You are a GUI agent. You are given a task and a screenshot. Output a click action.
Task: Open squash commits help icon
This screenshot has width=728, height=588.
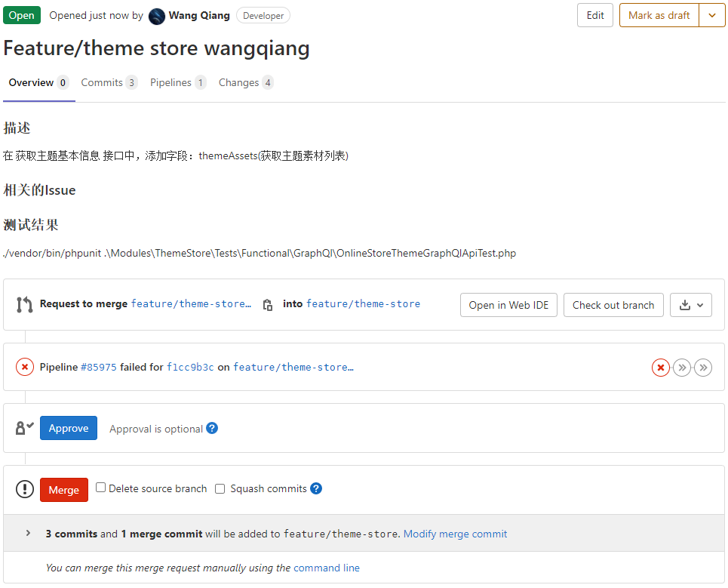click(x=316, y=488)
